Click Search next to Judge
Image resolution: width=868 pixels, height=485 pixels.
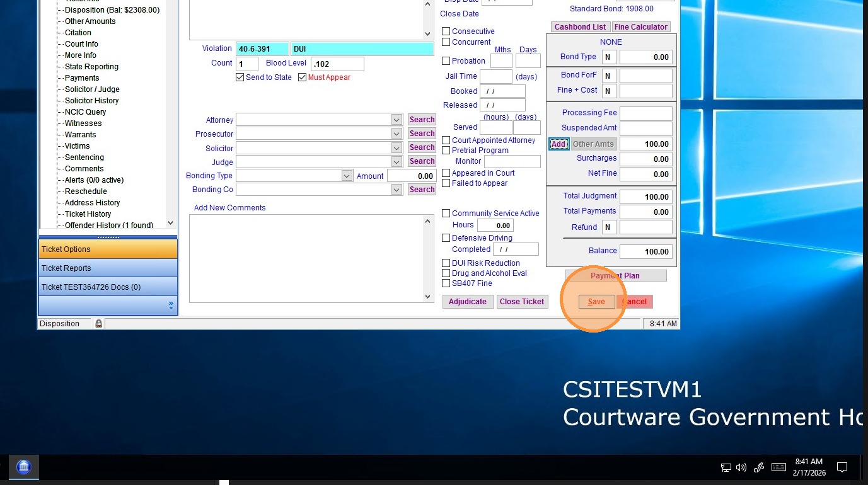tap(422, 161)
